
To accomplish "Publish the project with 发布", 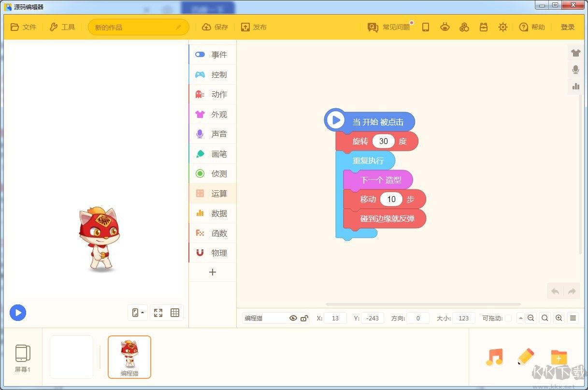I will tap(254, 27).
